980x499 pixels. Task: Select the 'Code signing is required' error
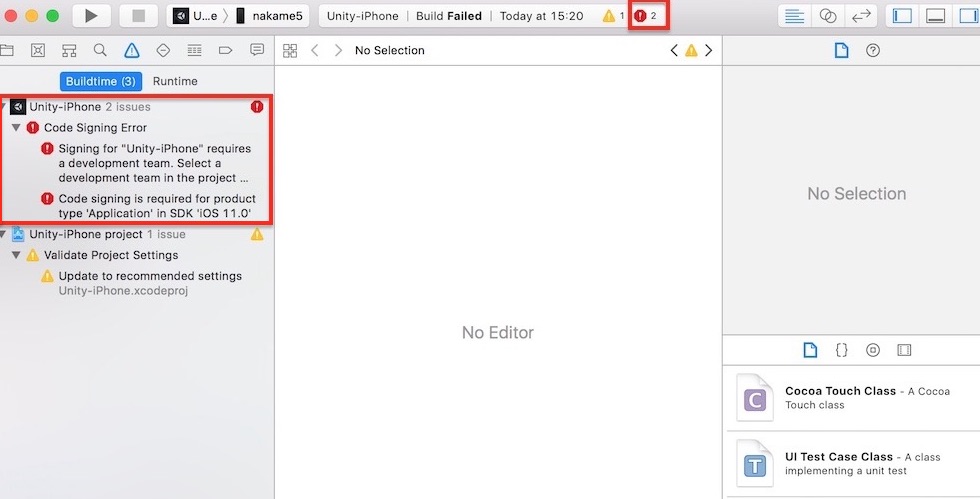click(x=149, y=206)
